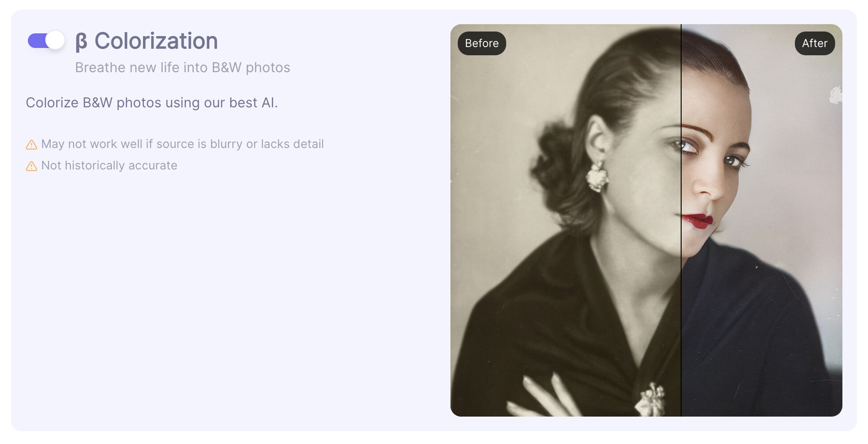Click the "May not work well" warning text

182,144
